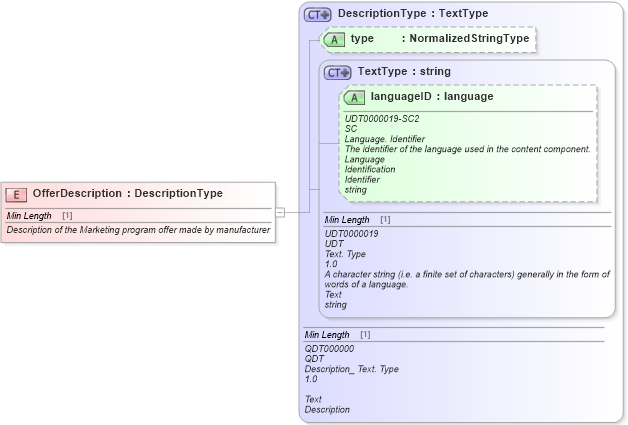Click the QDT line under QDT000000
This screenshot has width=628, height=425.
314,359
